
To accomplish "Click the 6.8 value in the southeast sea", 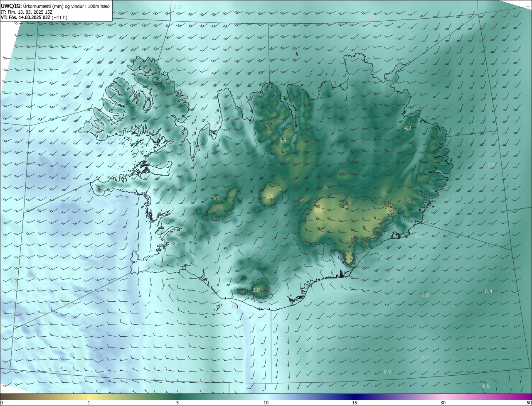I will click(x=425, y=296).
